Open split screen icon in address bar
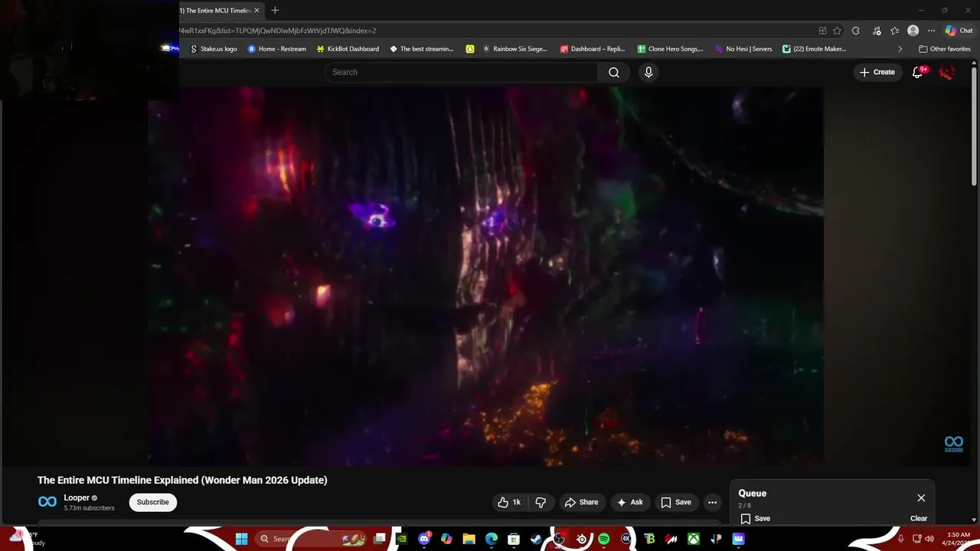 [x=822, y=31]
